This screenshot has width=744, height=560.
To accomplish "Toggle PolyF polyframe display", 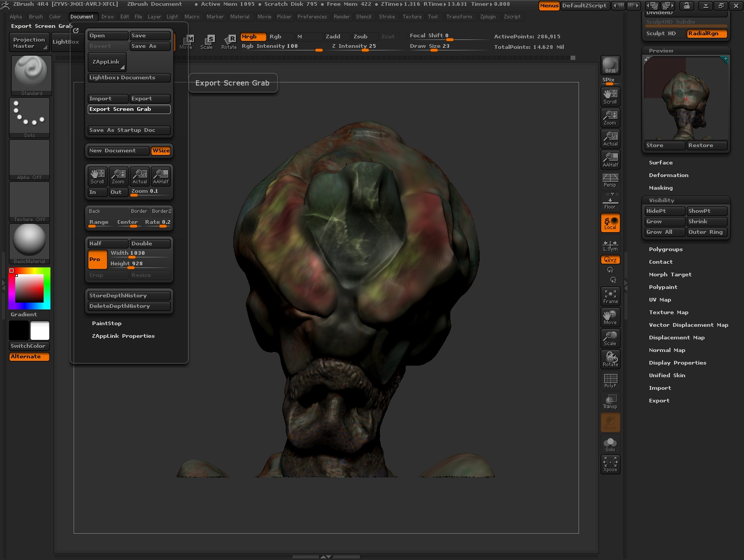I will [x=610, y=380].
